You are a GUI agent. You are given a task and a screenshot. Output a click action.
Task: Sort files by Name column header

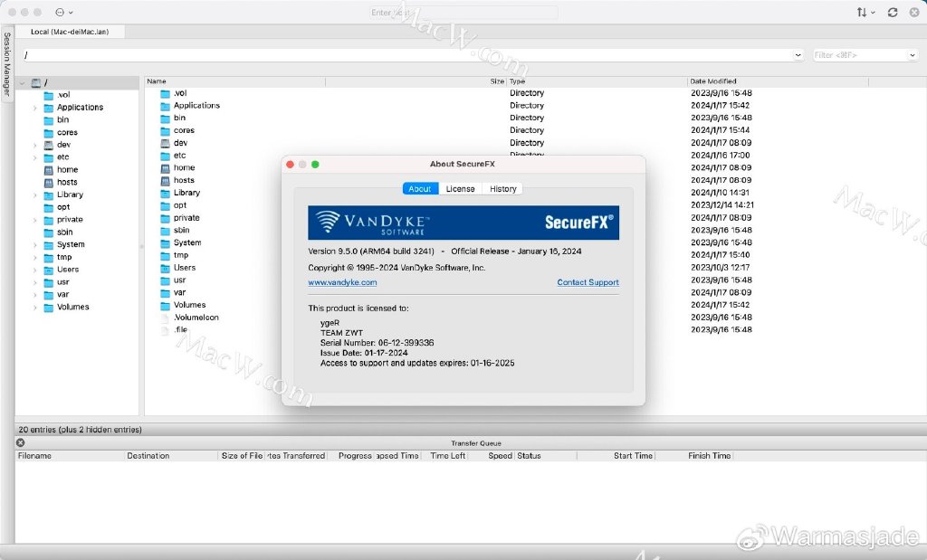[x=234, y=81]
